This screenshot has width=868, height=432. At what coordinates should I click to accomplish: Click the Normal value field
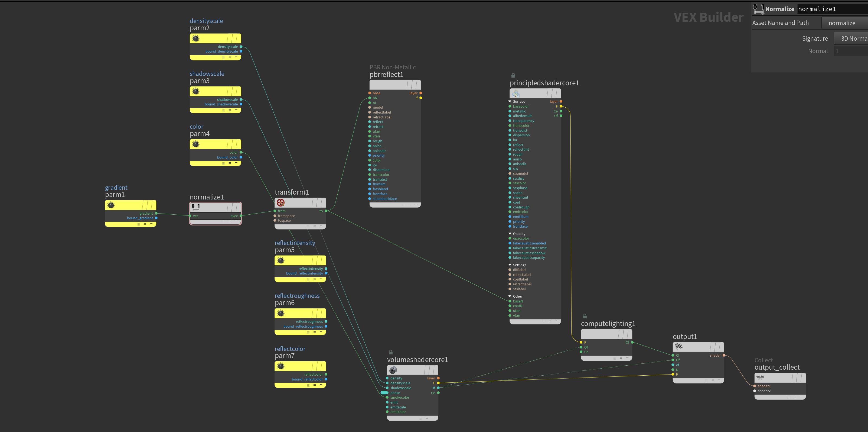(851, 51)
